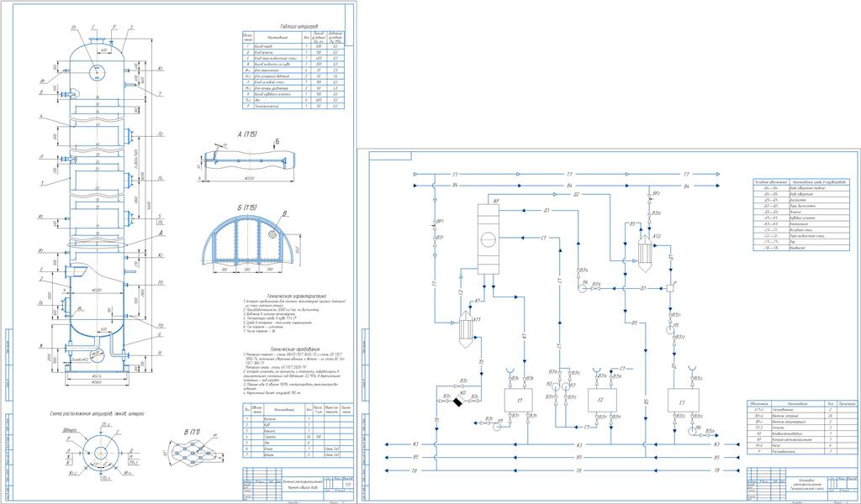861x504 pixels.
Task: Click the E3 tank rectangle
Action: click(x=683, y=401)
